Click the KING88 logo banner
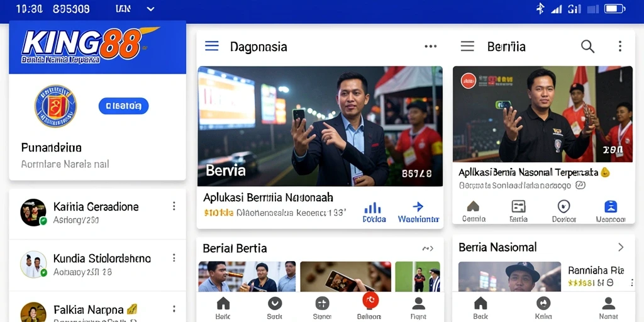Screen dimensions: 644x322 [97, 47]
